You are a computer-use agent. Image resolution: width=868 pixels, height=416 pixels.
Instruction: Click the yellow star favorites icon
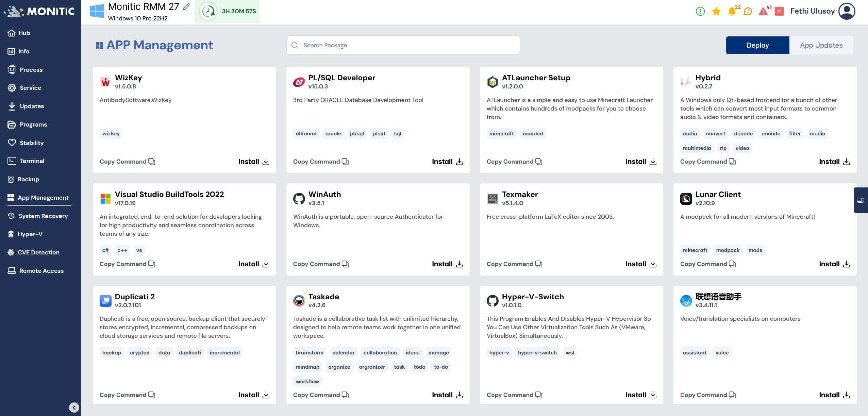[x=716, y=11]
